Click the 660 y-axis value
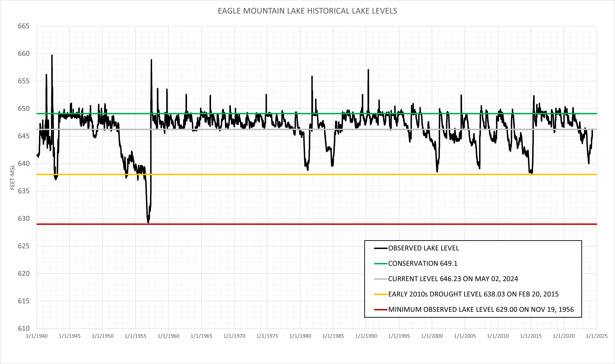 click(24, 54)
